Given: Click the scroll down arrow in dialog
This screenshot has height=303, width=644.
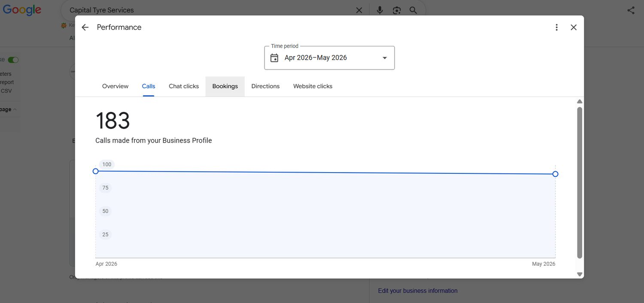Looking at the screenshot, I should 580,274.
